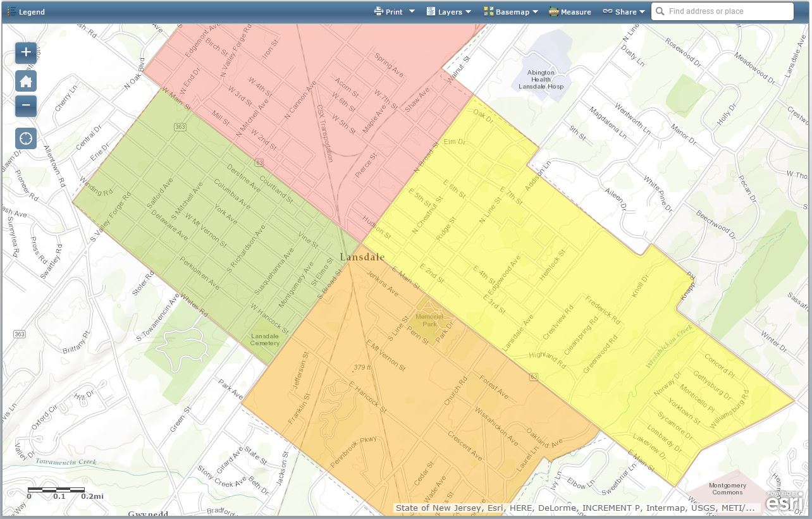Click the Susquehanna Ave street label

(274, 271)
